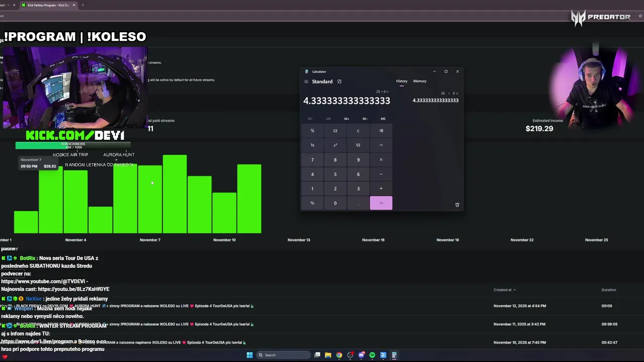Click digit 8 on Calculator keypad
This screenshot has height=362, width=644.
(335, 160)
